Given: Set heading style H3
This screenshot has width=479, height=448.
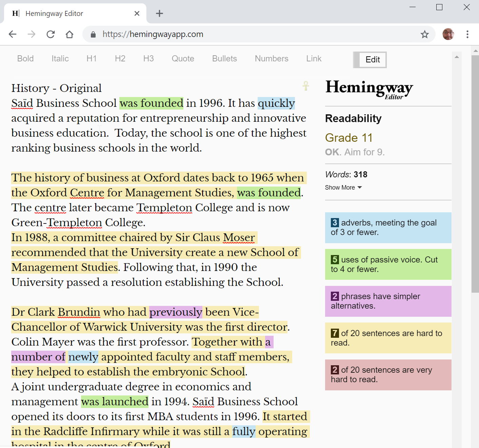Looking at the screenshot, I should (148, 59).
